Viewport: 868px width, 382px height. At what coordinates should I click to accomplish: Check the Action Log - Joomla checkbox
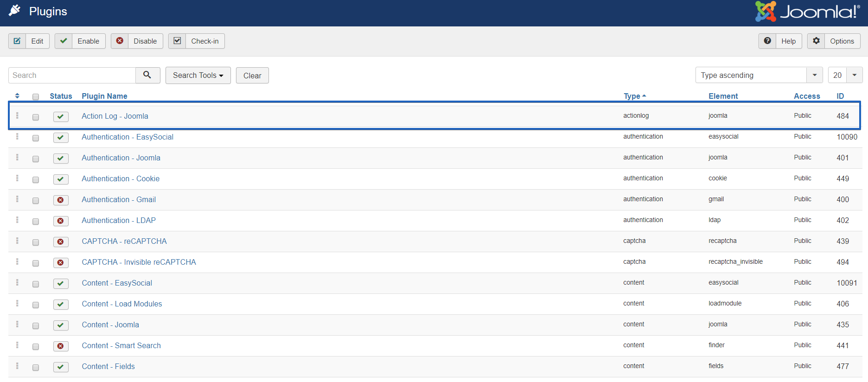[x=36, y=117]
